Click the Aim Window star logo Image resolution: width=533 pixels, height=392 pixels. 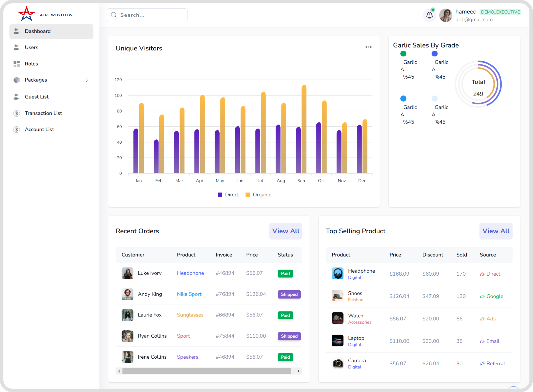point(27,14)
